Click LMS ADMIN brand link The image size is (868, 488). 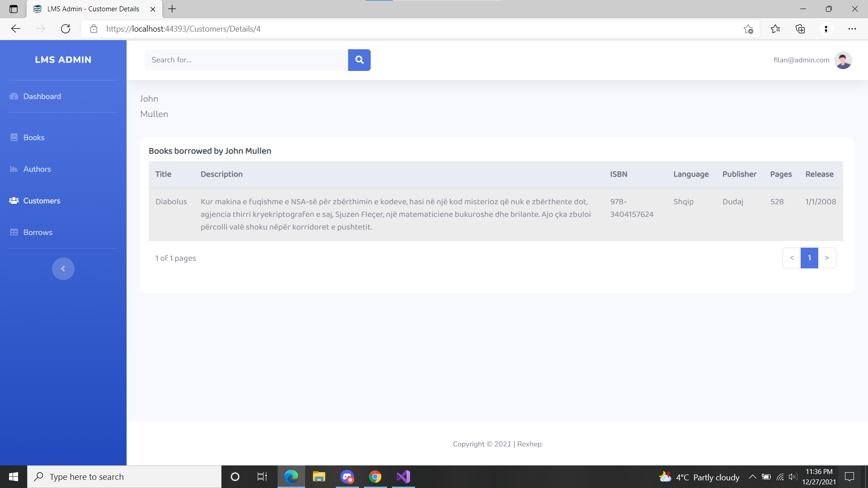click(63, 60)
